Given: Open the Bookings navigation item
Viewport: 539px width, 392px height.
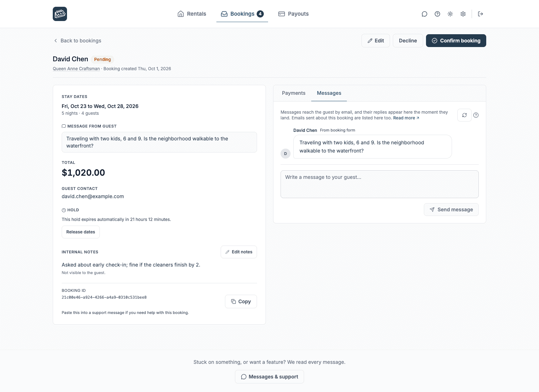Looking at the screenshot, I should (242, 14).
